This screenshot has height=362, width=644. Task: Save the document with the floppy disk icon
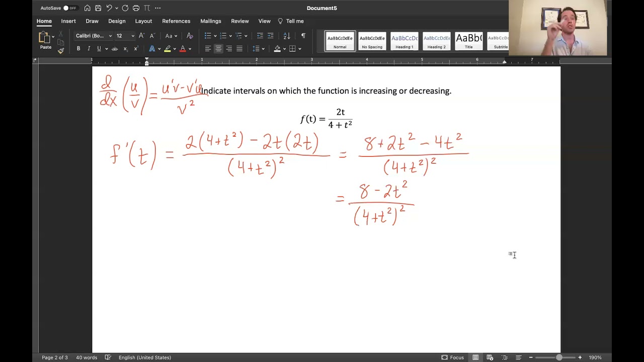(x=98, y=8)
